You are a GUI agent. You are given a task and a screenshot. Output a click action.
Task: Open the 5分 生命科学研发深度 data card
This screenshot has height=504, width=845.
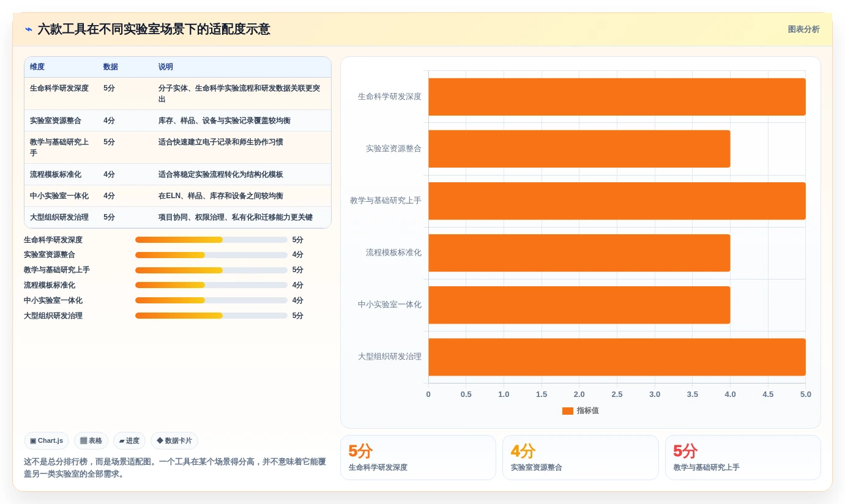pyautogui.click(x=418, y=458)
